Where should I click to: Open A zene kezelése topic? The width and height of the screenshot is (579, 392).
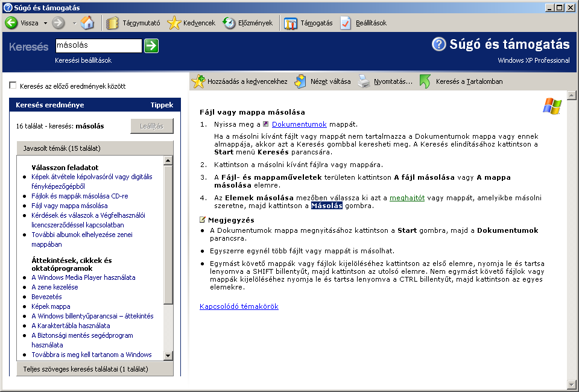click(x=55, y=287)
